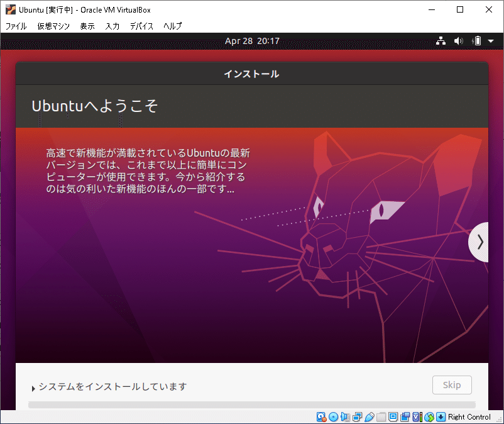504x424 pixels.
Task: Click the keyboard capture arrow icon
Action: coord(441,417)
